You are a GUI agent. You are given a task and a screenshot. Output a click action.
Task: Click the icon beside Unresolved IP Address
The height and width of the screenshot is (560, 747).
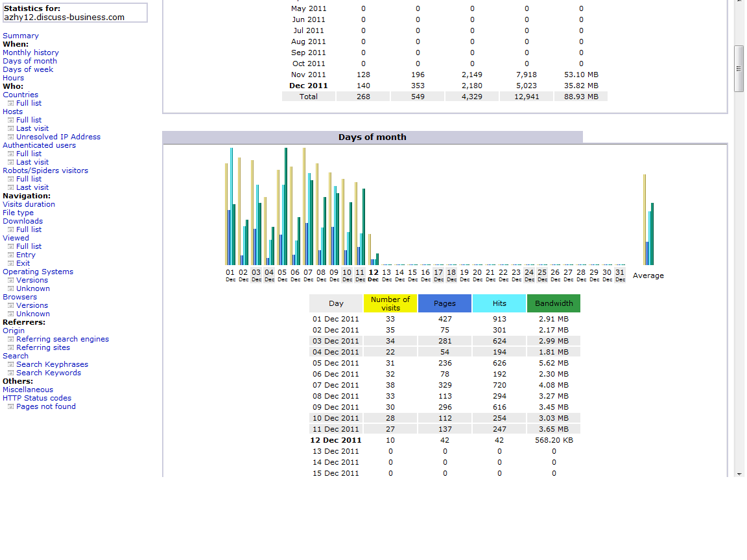pos(10,137)
